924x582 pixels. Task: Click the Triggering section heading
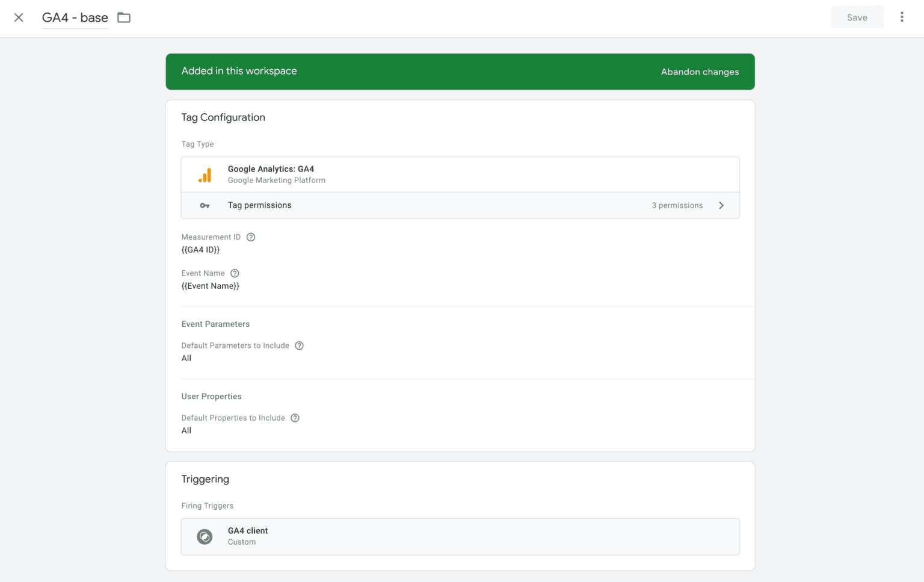pos(205,479)
